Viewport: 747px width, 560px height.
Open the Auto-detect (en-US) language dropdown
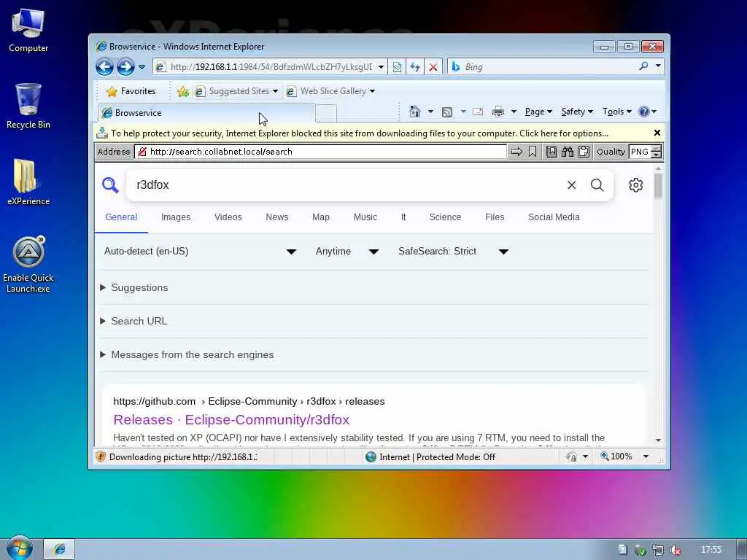[200, 252]
